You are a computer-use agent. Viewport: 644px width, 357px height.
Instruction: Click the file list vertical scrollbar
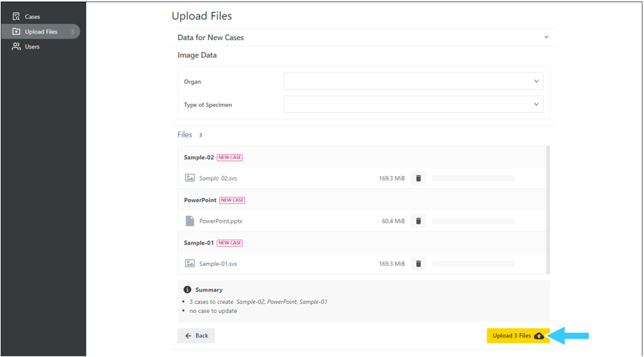[x=548, y=210]
